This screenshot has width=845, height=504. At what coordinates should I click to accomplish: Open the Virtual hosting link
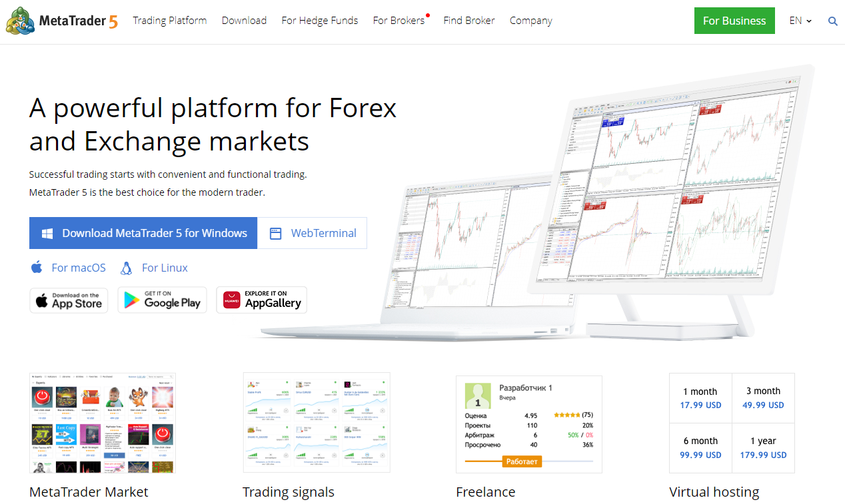714,492
